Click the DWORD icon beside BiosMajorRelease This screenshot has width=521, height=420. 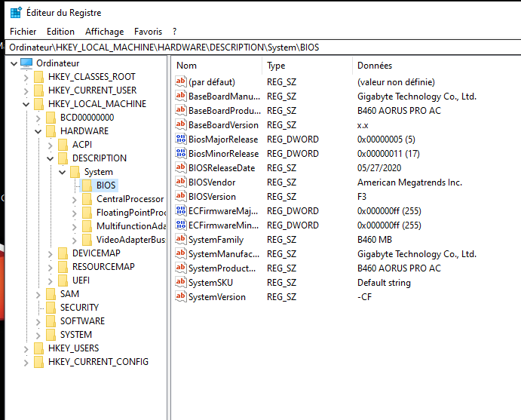click(180, 139)
